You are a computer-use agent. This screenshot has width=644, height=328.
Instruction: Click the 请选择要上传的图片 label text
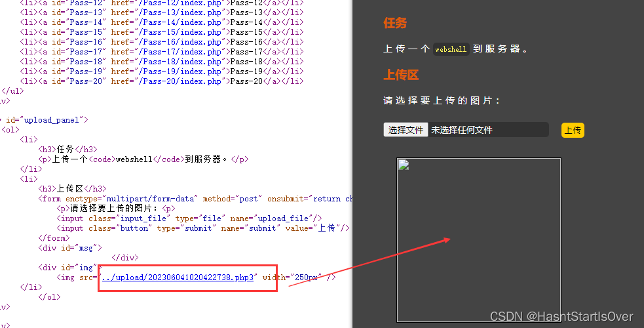442,101
